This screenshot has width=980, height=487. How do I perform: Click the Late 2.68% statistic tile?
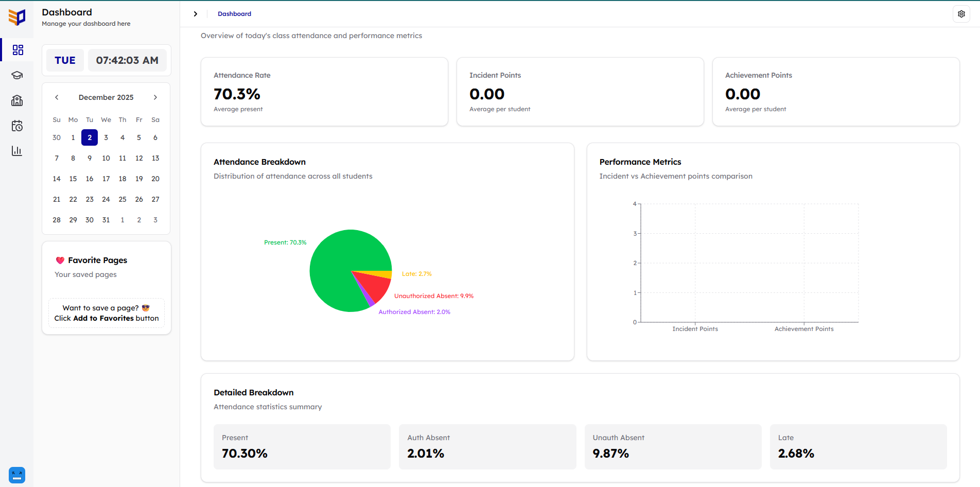pos(858,446)
